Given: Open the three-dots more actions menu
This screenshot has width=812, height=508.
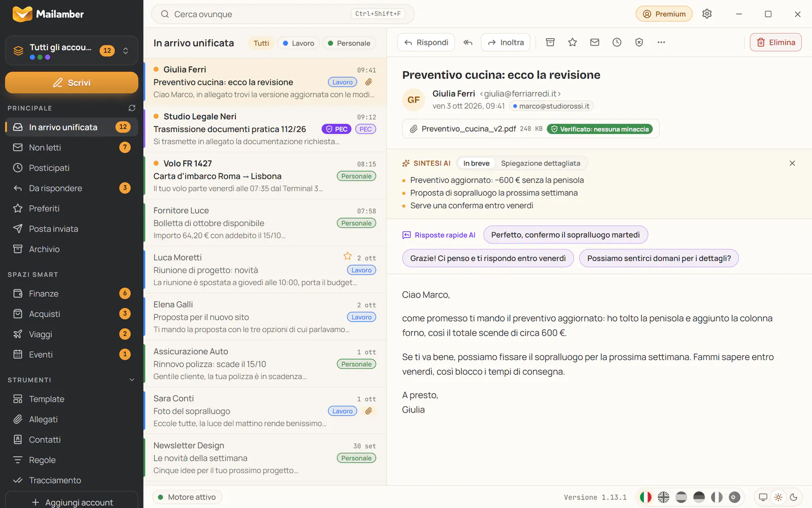Looking at the screenshot, I should coord(661,42).
